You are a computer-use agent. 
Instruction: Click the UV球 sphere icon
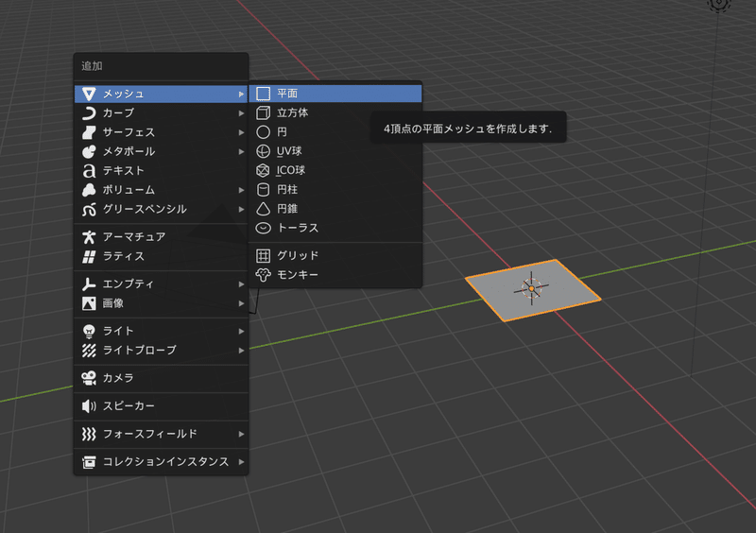click(263, 151)
